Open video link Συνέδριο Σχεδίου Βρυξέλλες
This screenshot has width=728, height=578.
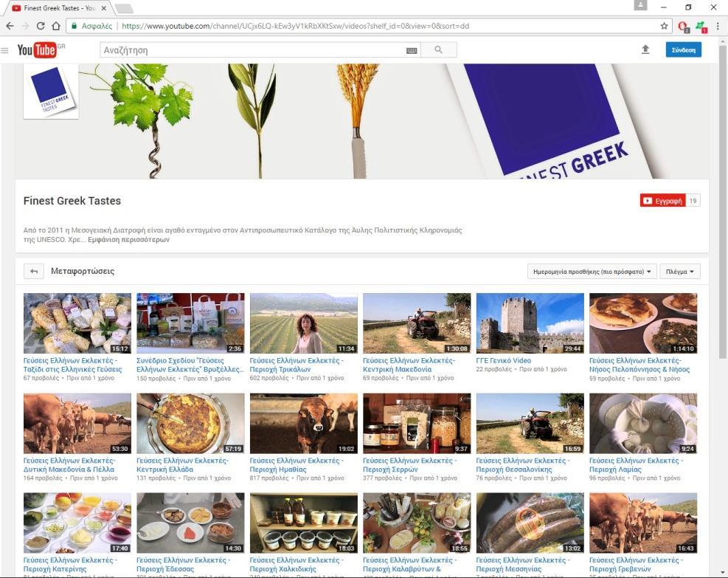point(190,365)
